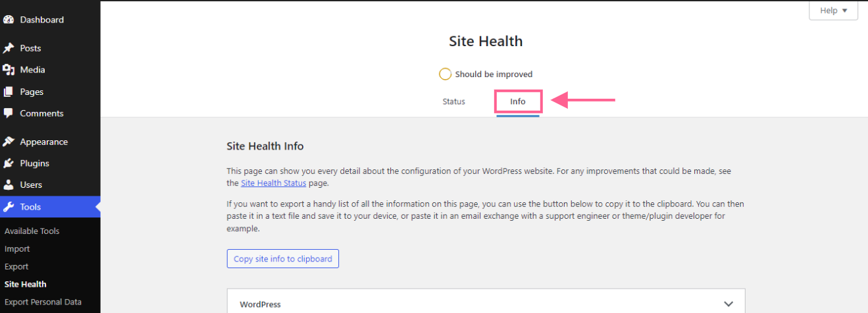Expand the WordPress info section
Screen dimensions: 868x313
point(260,304)
